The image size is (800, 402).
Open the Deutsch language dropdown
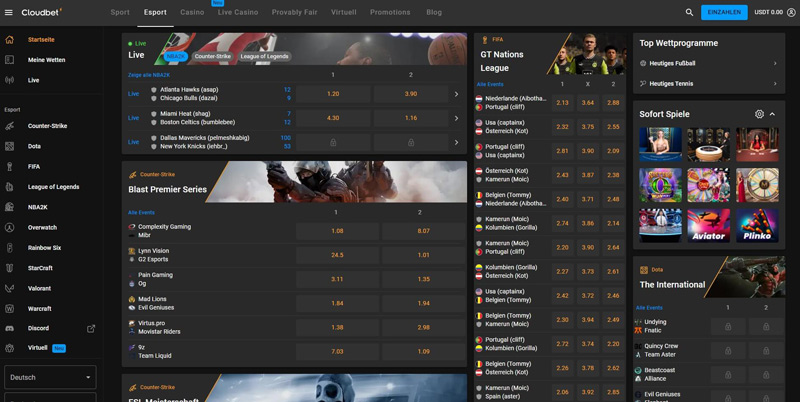[x=50, y=378]
